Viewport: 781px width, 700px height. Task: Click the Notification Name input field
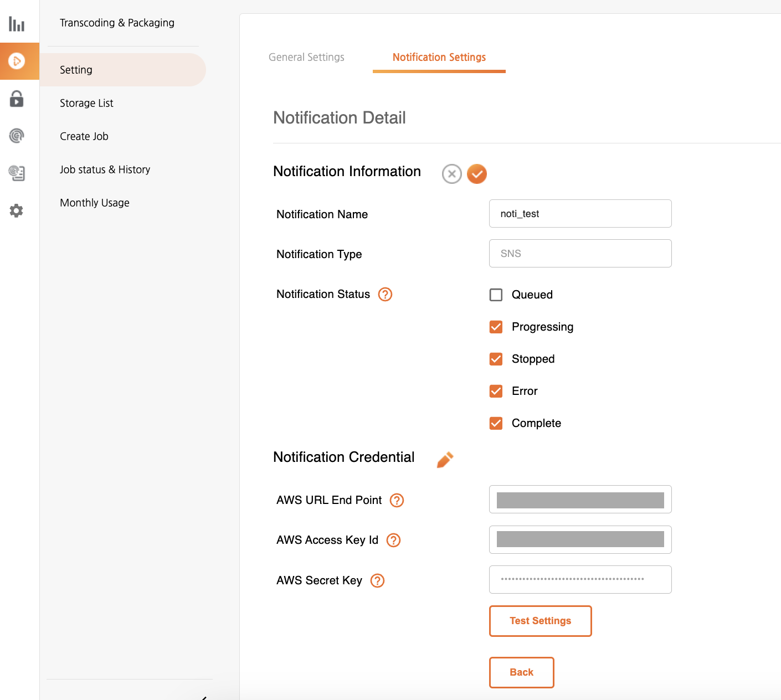pyautogui.click(x=580, y=214)
